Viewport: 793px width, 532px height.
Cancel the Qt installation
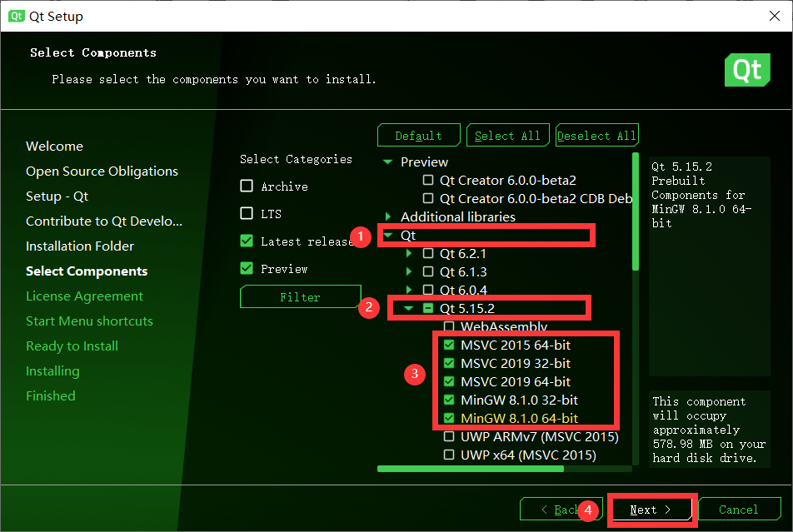point(739,510)
